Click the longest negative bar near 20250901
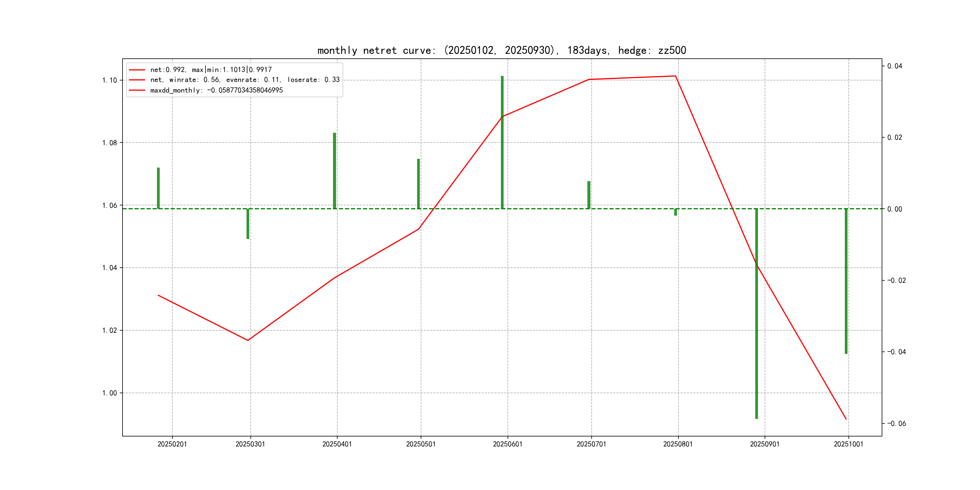980x490 pixels. pyautogui.click(x=756, y=323)
